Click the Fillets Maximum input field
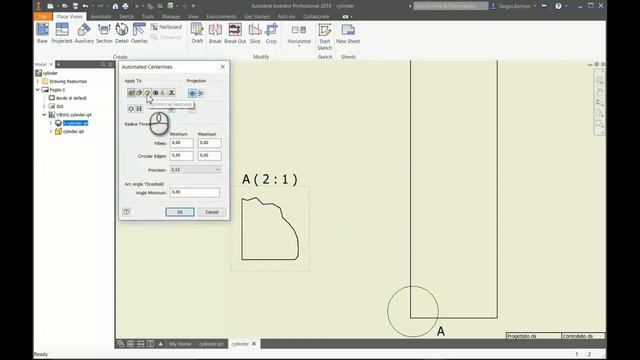Viewport: 640px width, 360px height. (210, 143)
